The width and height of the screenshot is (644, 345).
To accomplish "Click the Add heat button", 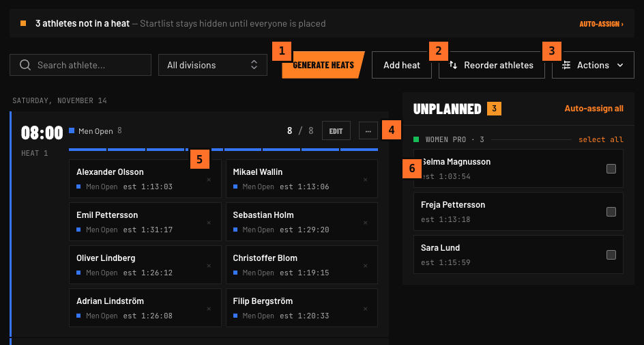I will [x=402, y=65].
